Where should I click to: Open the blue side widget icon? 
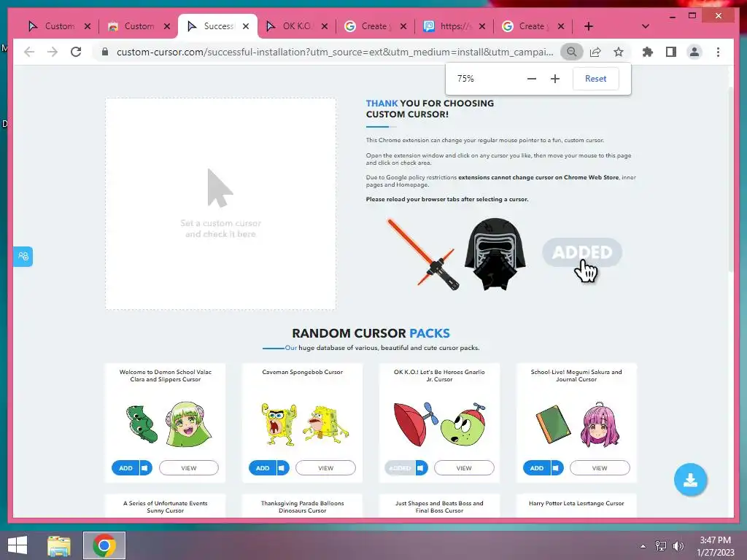coord(23,256)
